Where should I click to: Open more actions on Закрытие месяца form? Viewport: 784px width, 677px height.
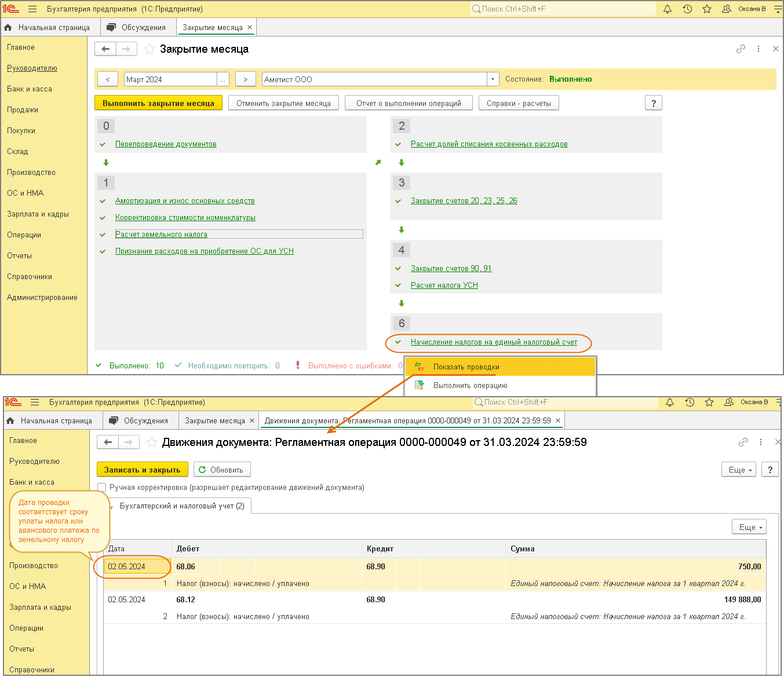[x=759, y=49]
